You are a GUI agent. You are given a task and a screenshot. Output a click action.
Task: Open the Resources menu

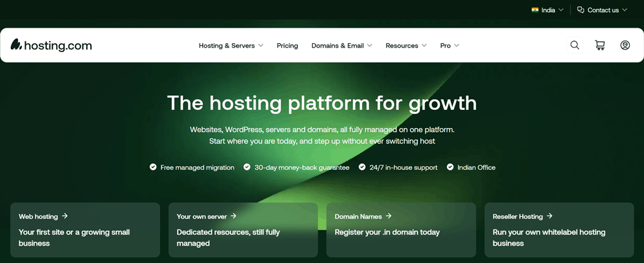(402, 46)
